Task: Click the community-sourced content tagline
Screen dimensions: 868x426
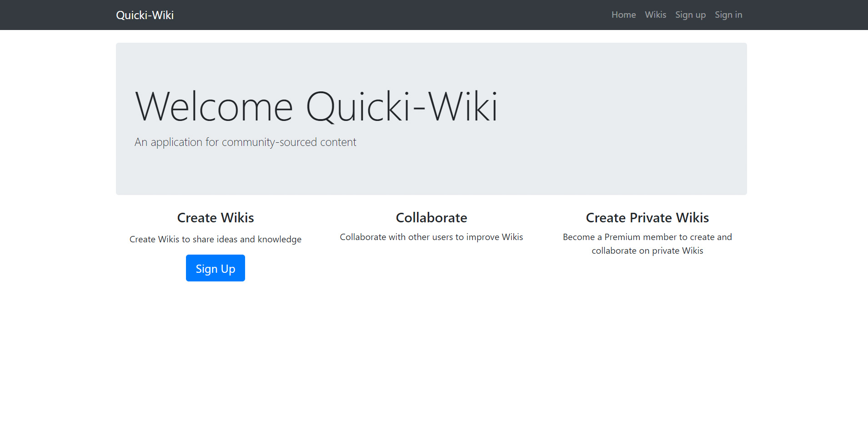Action: click(246, 142)
